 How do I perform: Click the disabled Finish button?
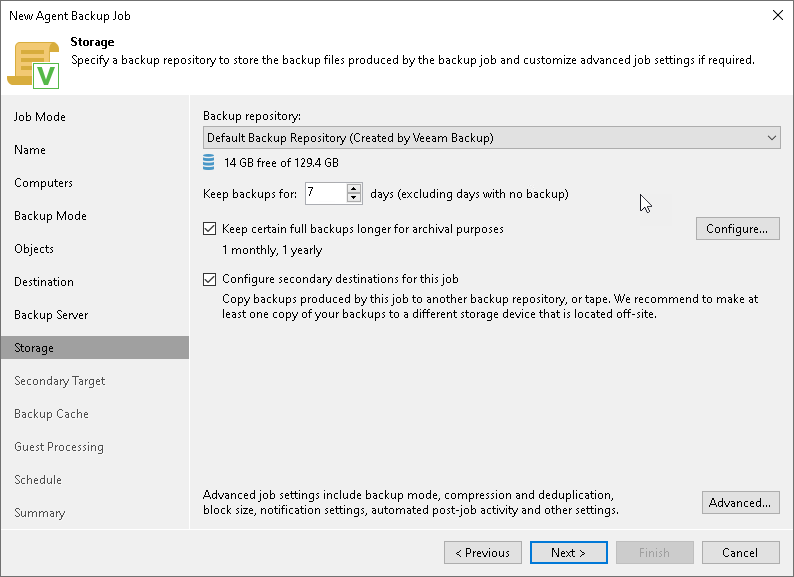click(654, 553)
